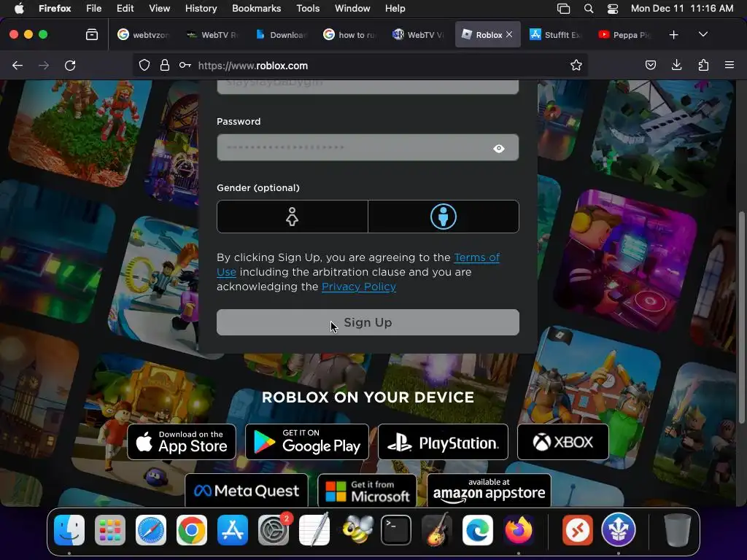Click the menu bar date and time
The height and width of the screenshot is (560, 747).
click(x=682, y=9)
